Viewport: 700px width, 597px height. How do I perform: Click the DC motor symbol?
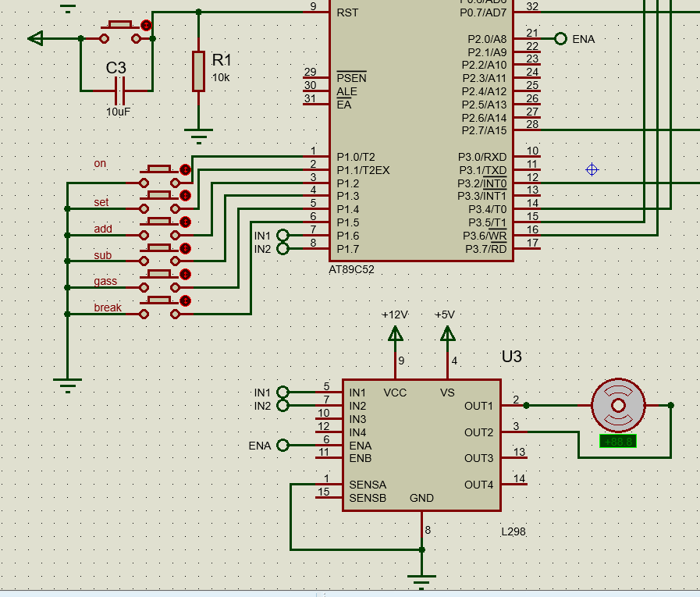pyautogui.click(x=618, y=406)
